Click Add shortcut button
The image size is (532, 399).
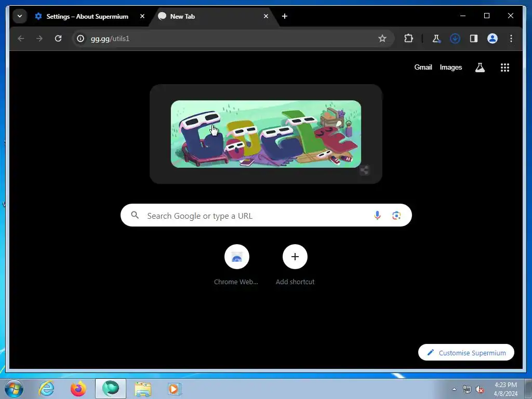(295, 265)
